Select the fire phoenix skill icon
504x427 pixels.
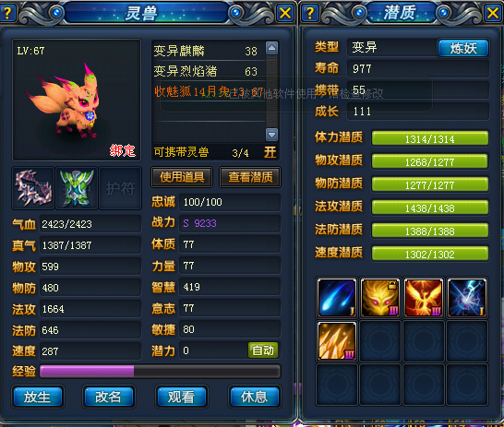point(424,298)
